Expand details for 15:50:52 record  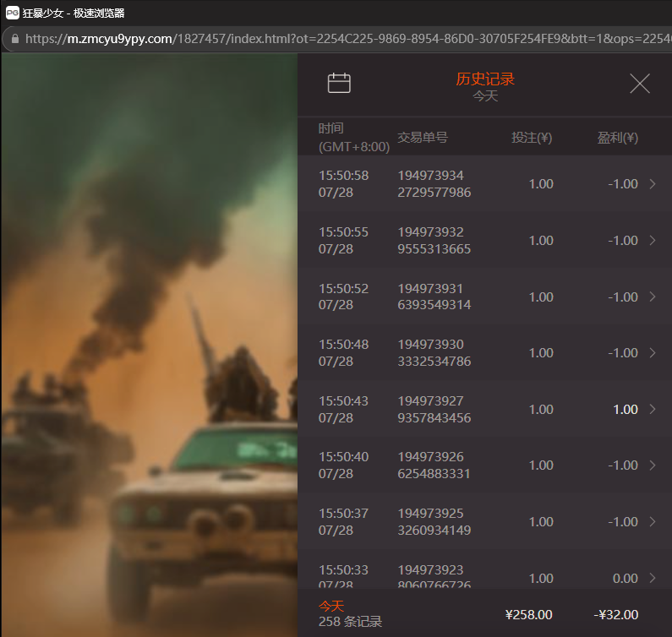pyautogui.click(x=652, y=297)
